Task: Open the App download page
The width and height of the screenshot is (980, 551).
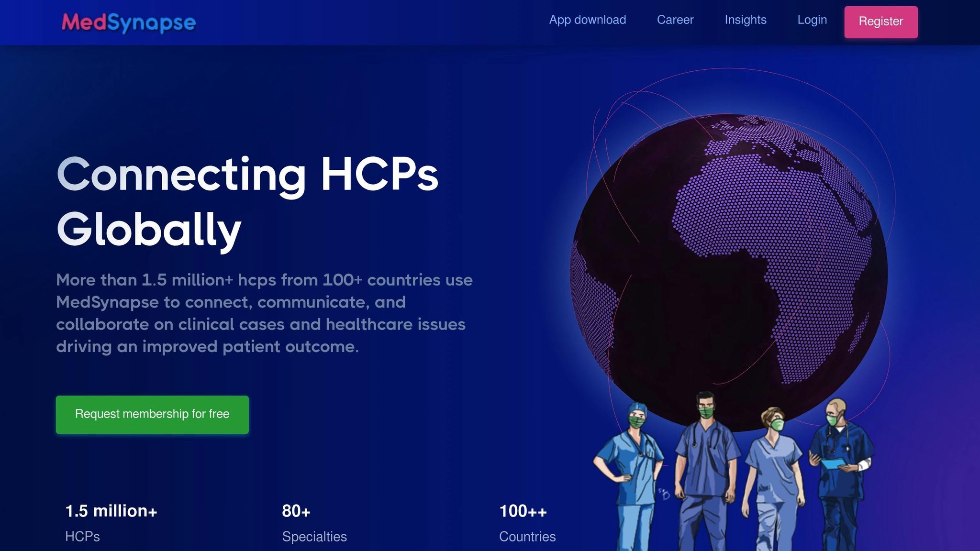Action: pyautogui.click(x=587, y=20)
